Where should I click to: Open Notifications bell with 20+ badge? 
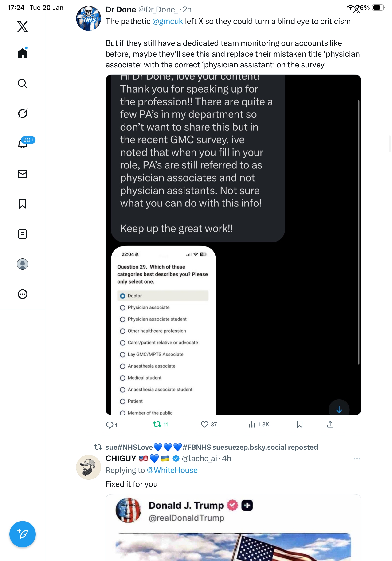(x=23, y=144)
